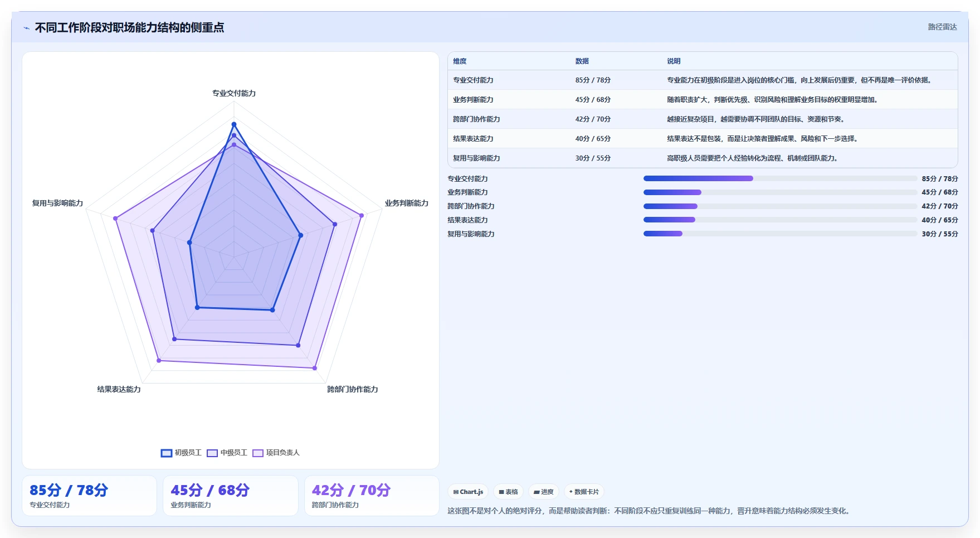Click the 30分 / 55分 value beside the progress bar
This screenshot has height=538, width=980.
click(x=940, y=234)
